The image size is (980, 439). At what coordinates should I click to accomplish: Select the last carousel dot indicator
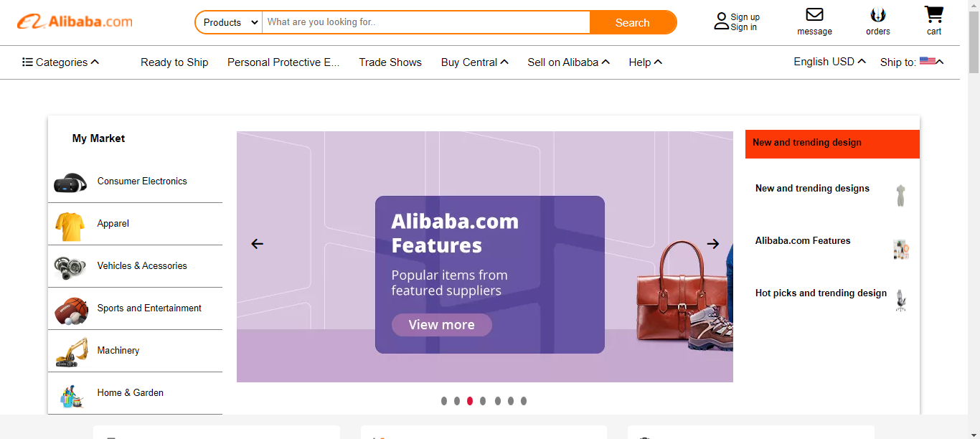coord(524,401)
